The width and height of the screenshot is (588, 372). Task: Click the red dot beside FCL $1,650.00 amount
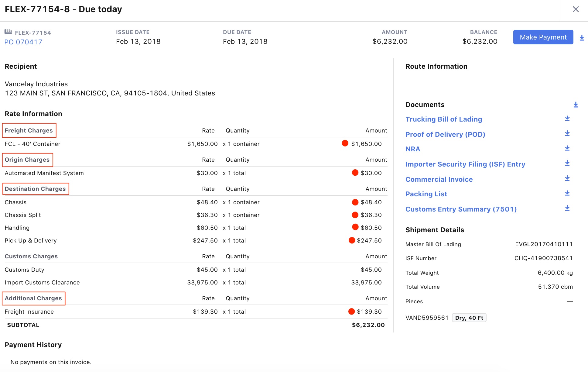pos(345,143)
